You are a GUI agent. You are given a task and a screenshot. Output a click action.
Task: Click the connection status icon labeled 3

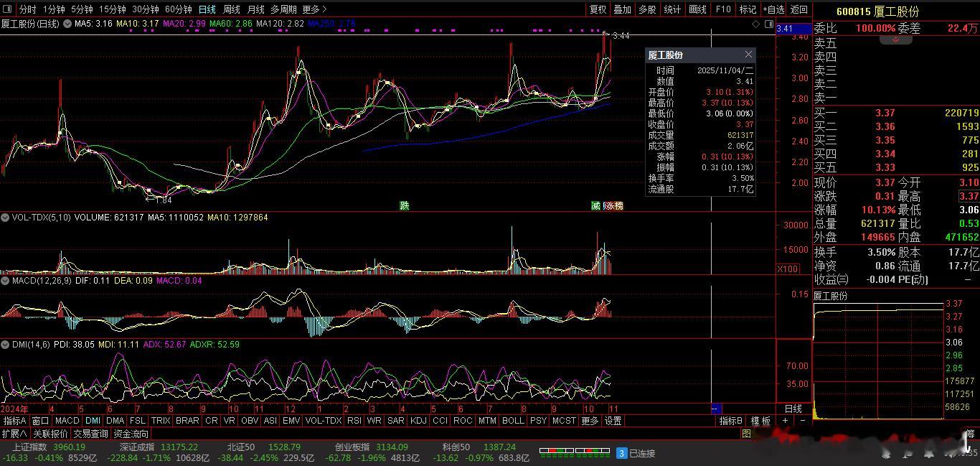tap(622, 453)
